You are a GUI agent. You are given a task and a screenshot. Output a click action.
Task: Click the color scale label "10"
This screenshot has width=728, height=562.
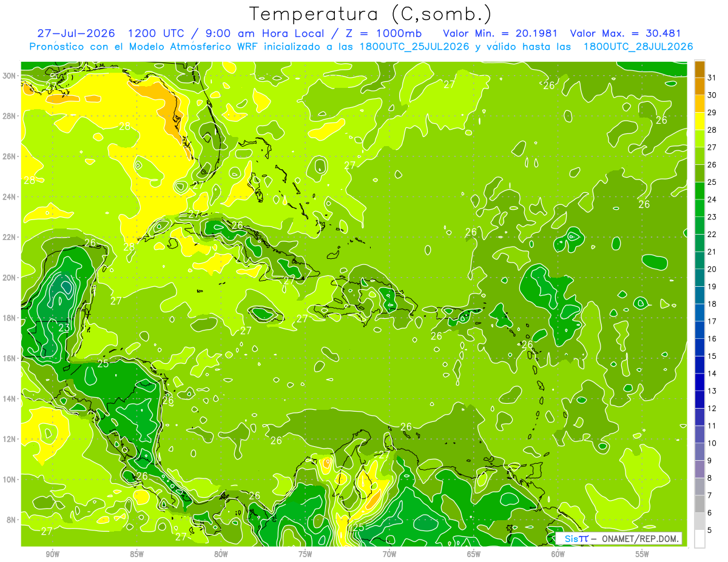pyautogui.click(x=712, y=443)
